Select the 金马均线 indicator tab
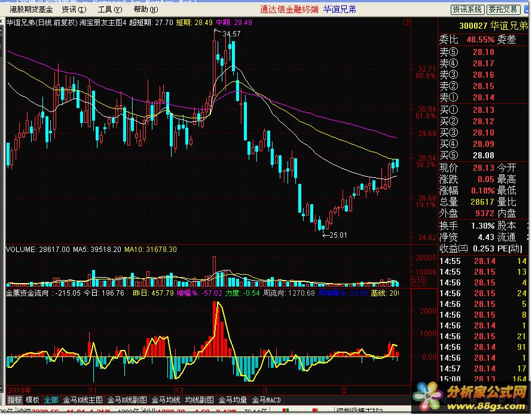Image resolution: width=532 pixels, height=415 pixels. pyautogui.click(x=166, y=400)
